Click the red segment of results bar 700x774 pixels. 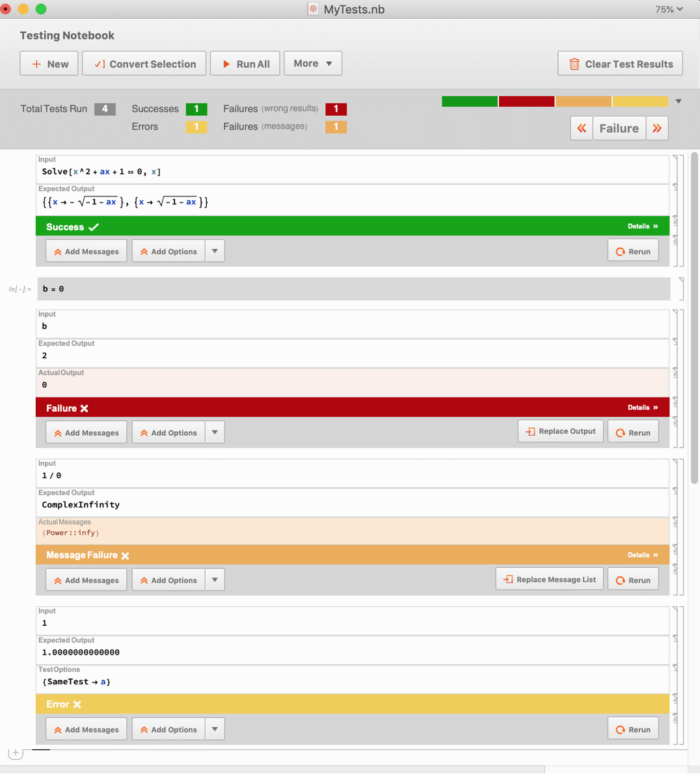pos(526,101)
